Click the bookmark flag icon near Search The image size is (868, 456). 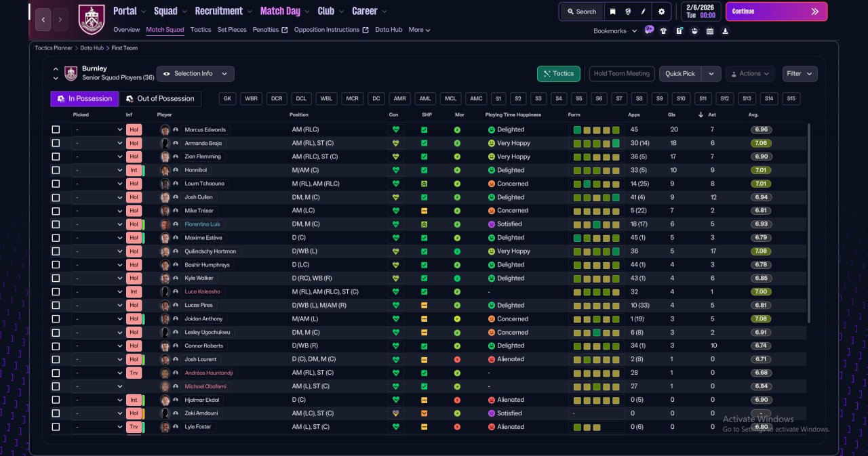(x=613, y=12)
